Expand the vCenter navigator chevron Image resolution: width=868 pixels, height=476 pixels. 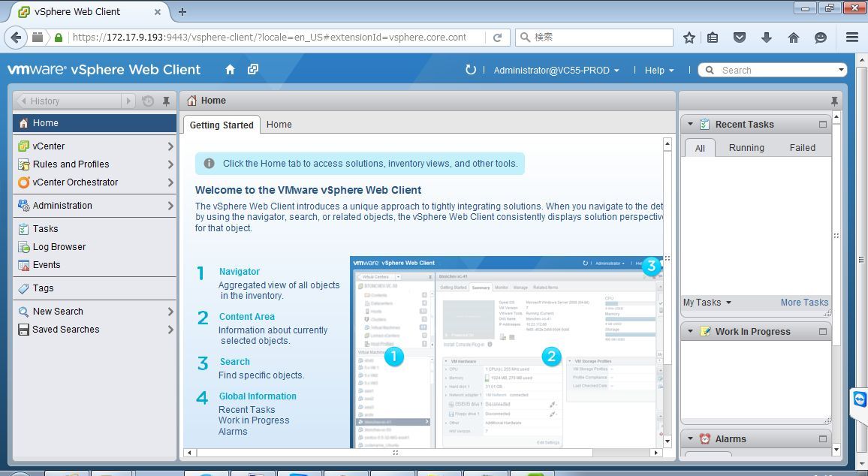[170, 146]
